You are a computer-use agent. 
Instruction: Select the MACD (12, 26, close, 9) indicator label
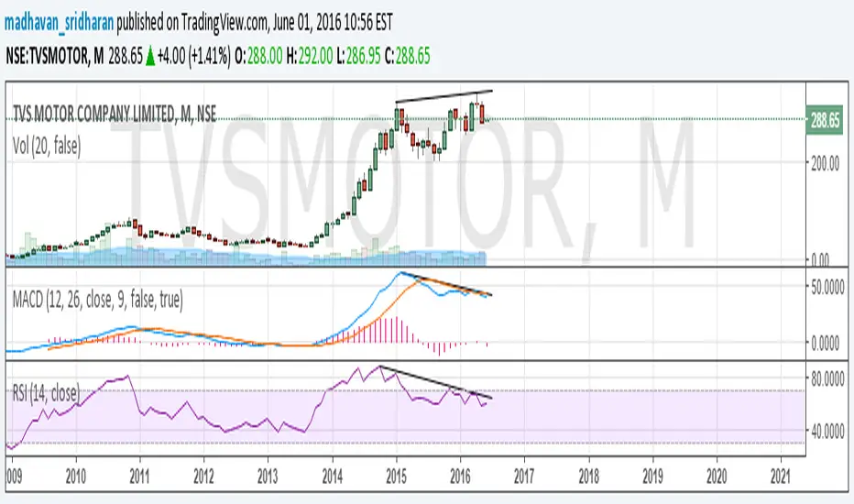97,299
